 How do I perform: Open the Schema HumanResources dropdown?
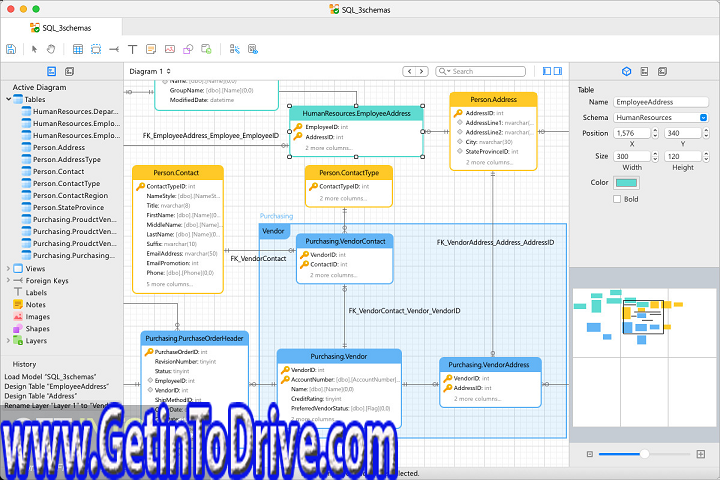coord(661,118)
